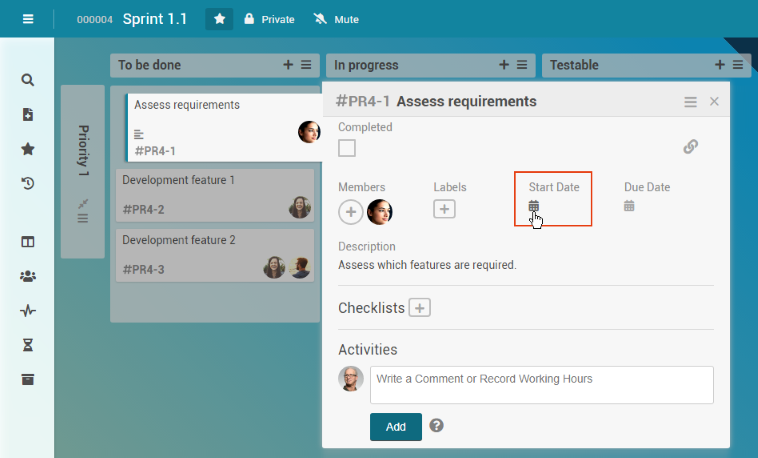Screen dimensions: 758x458
Task: Toggle Mute notifications for the board
Action: tap(335, 19)
